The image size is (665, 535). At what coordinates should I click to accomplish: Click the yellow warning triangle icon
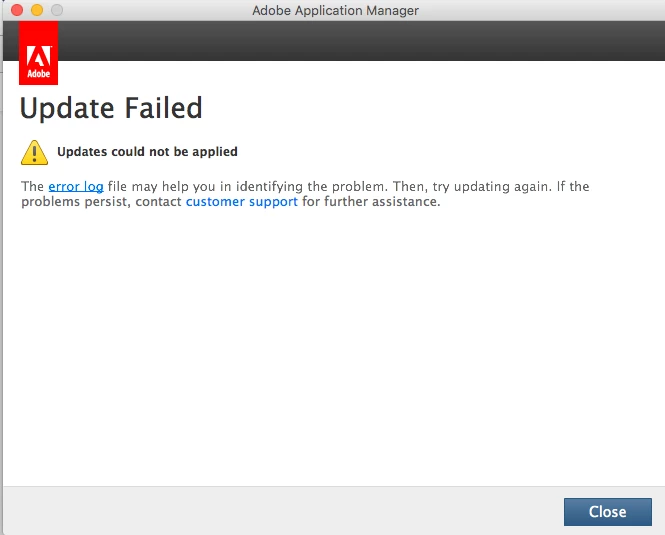(34, 152)
